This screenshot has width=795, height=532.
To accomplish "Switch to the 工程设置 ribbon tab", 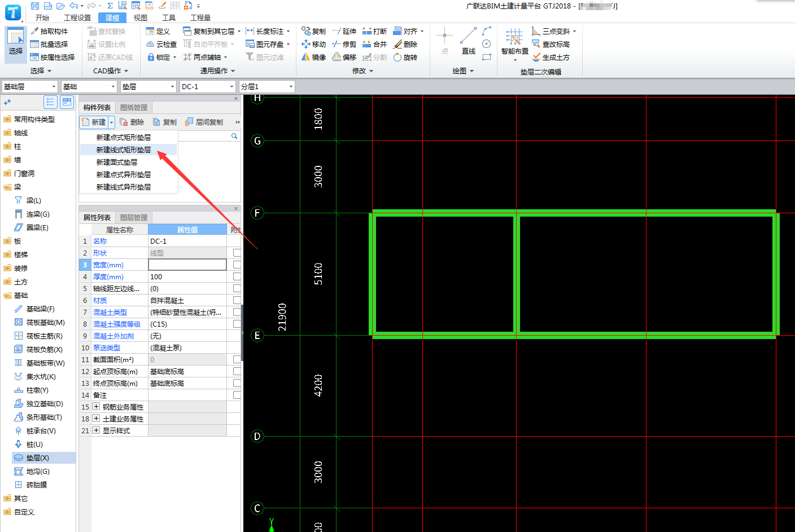I will point(77,17).
